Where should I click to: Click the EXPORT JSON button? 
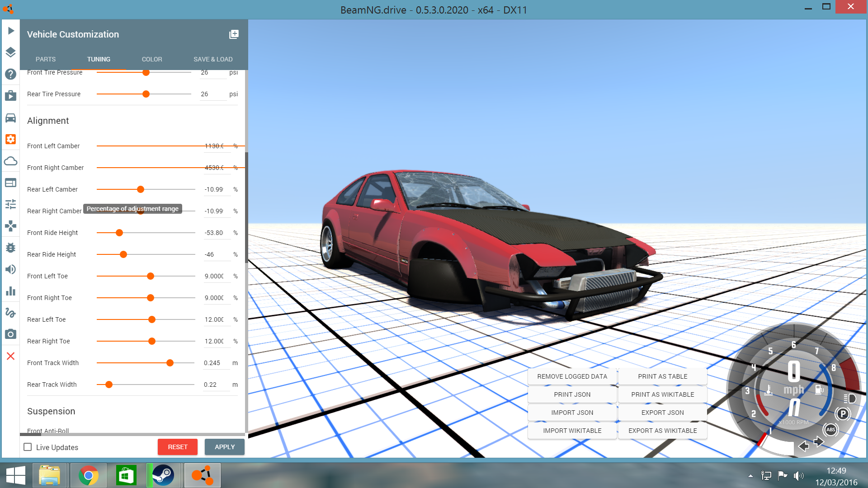(663, 413)
